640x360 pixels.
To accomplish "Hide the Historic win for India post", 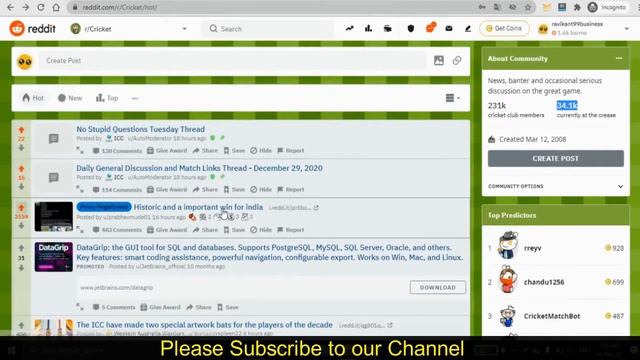I will point(261,230).
